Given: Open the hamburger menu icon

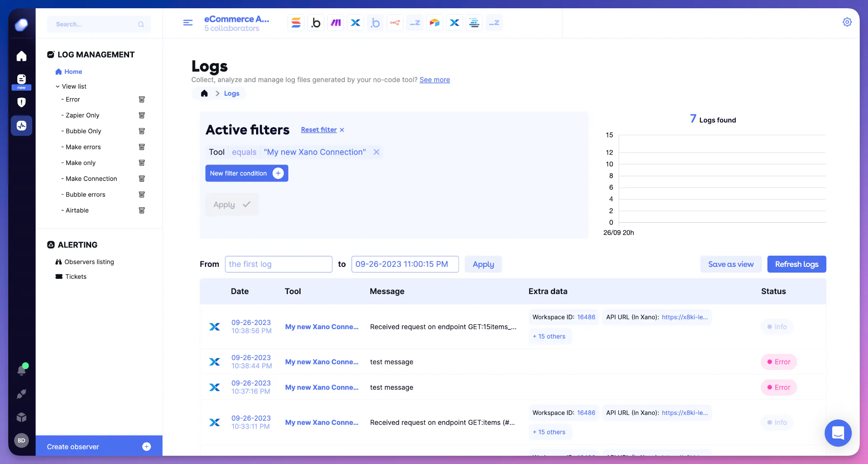Looking at the screenshot, I should (x=188, y=23).
